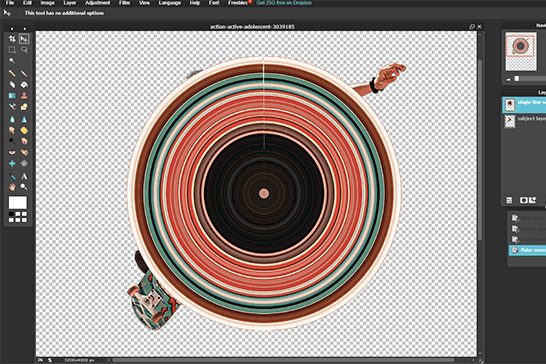546x364 pixels.
Task: Pick the black preset color swatch
Action: pyautogui.click(x=11, y=214)
